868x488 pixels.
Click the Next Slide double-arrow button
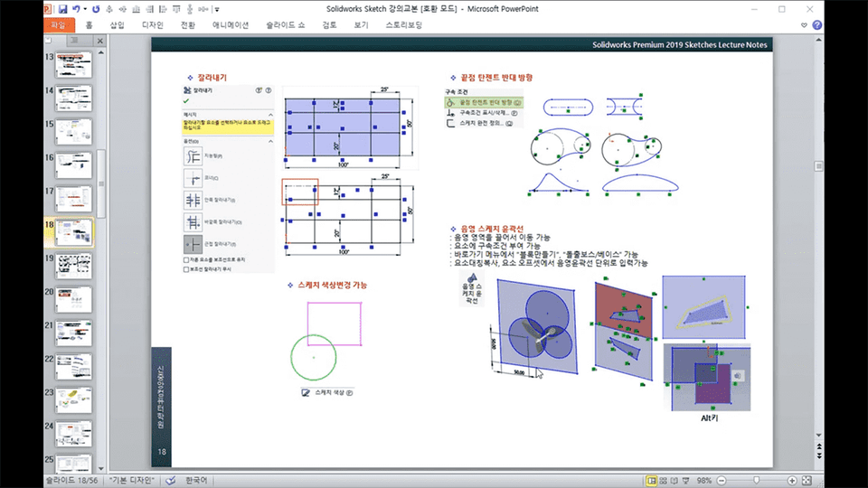click(x=819, y=455)
